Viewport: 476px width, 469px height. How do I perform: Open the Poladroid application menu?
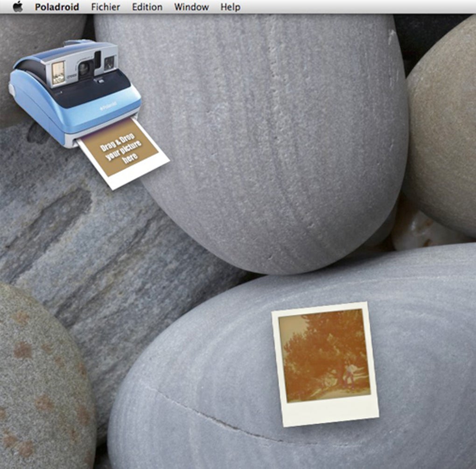coord(57,7)
